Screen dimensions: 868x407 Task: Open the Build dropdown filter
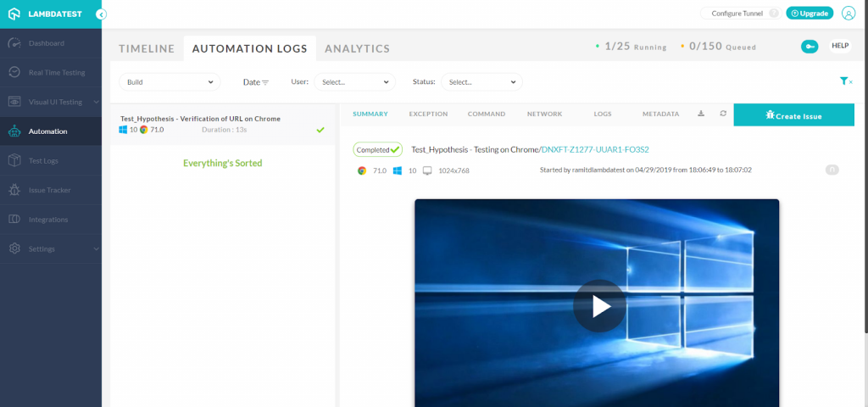point(170,82)
